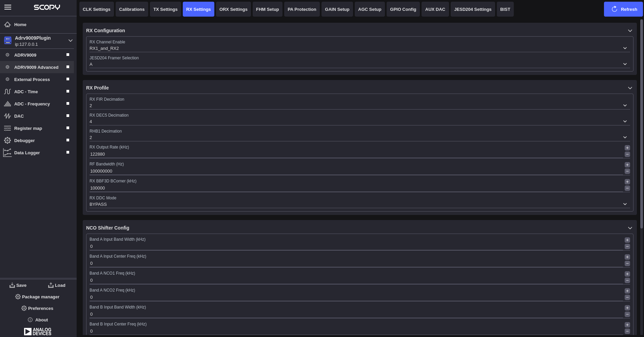
Task: Click the ADC - Time waveform icon
Action: 7,92
